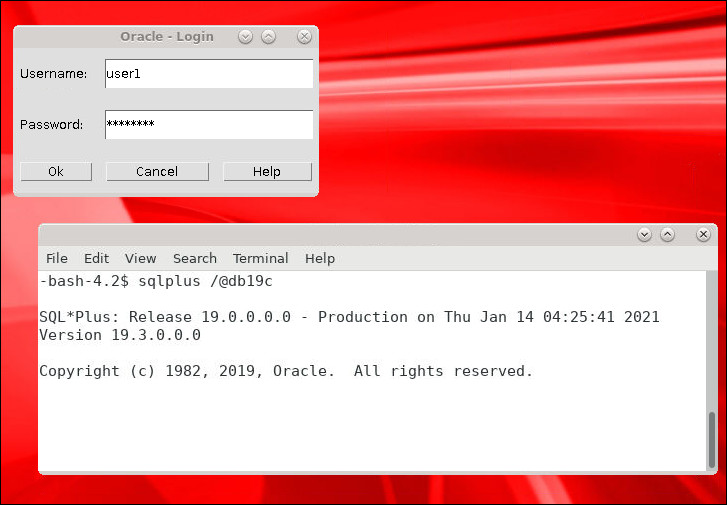The width and height of the screenshot is (727, 505).
Task: Close the terminal window
Action: click(x=703, y=235)
